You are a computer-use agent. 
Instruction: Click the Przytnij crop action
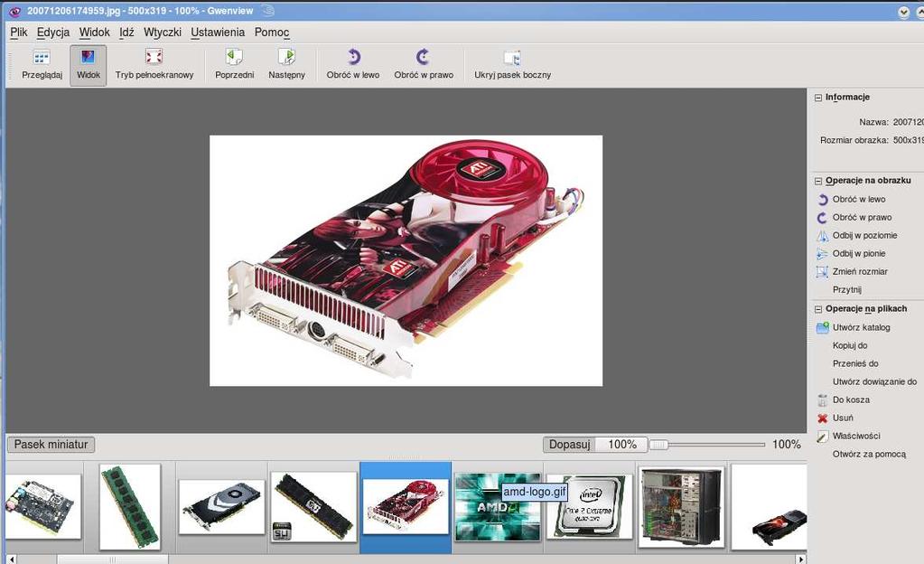[847, 289]
